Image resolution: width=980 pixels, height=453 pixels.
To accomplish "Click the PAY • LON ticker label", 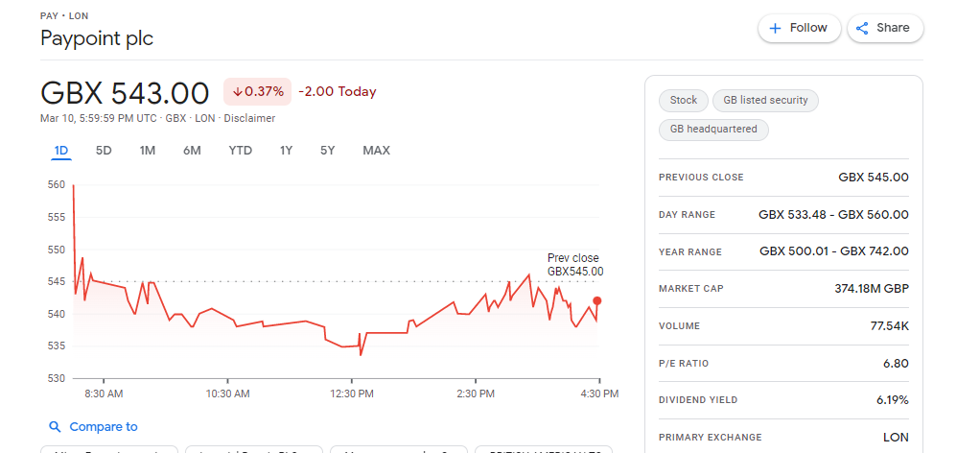I will point(64,16).
